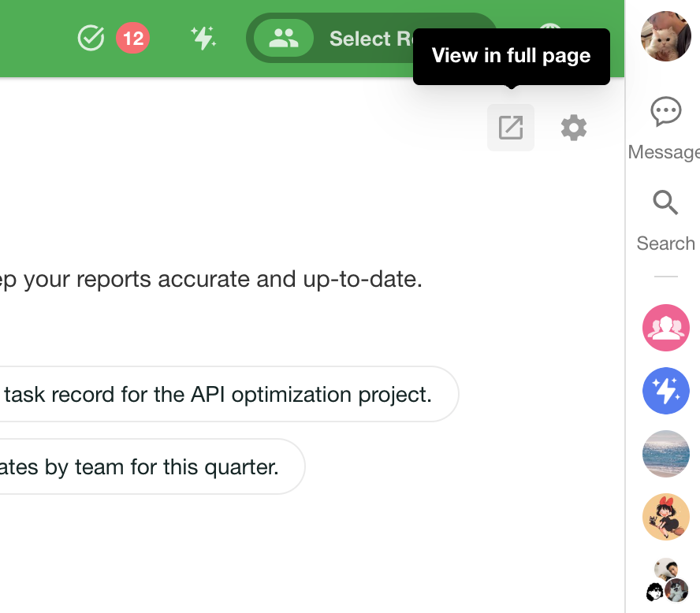The image size is (700, 613).
Task: Click the red 12 notification badge
Action: coord(133,38)
